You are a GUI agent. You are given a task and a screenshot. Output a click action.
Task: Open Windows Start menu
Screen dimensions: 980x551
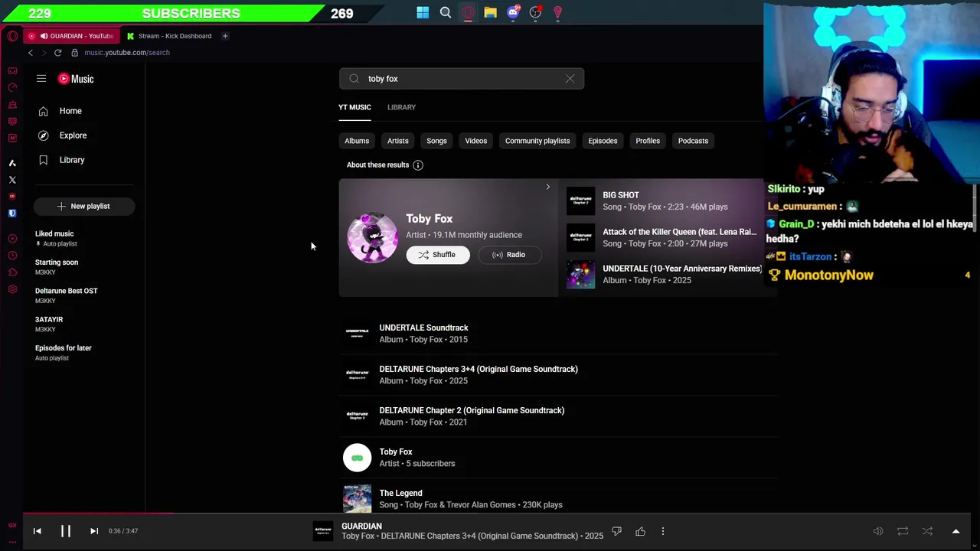pyautogui.click(x=423, y=12)
